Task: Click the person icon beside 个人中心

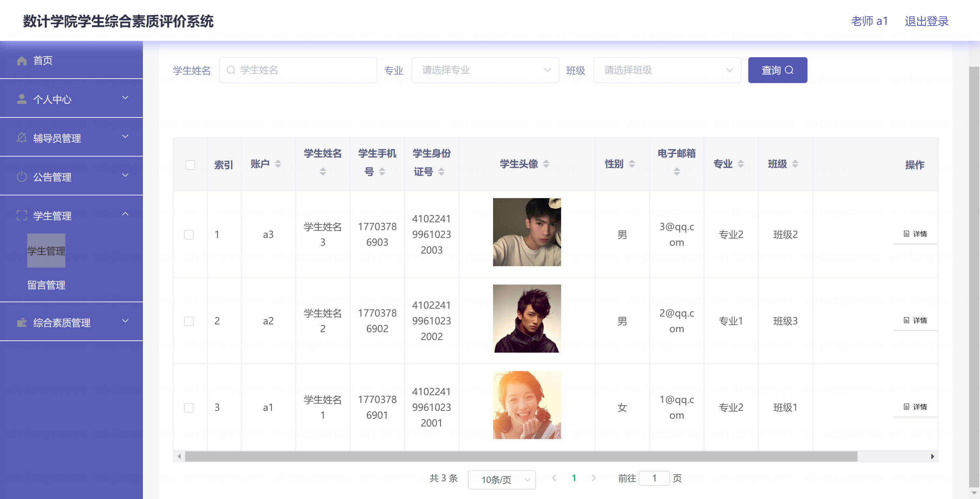Action: pos(22,99)
